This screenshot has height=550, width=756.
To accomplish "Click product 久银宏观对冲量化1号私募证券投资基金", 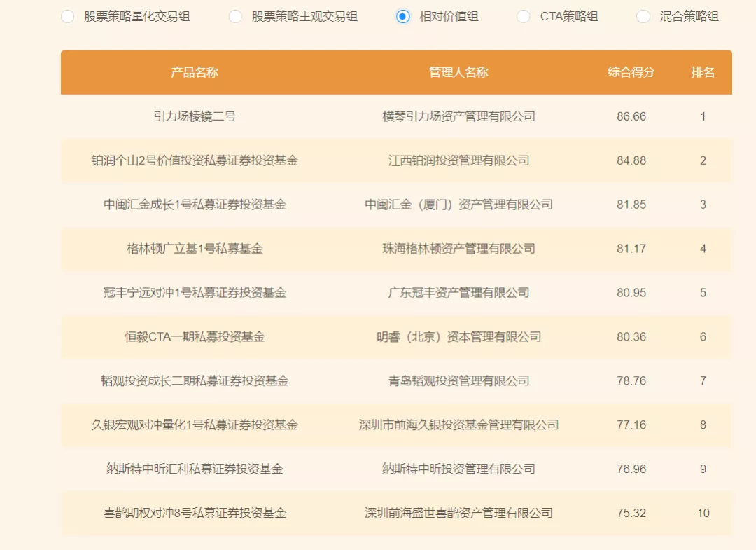I will point(195,425).
